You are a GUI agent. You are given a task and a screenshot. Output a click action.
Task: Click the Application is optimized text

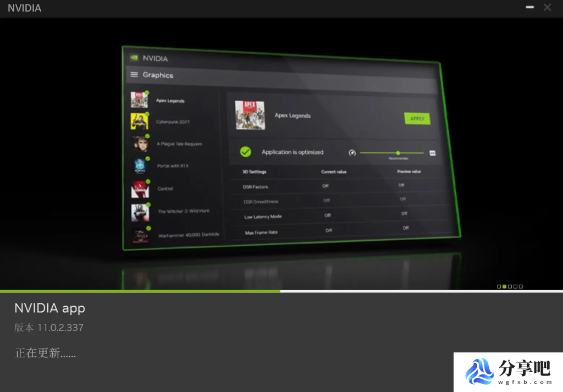(292, 152)
